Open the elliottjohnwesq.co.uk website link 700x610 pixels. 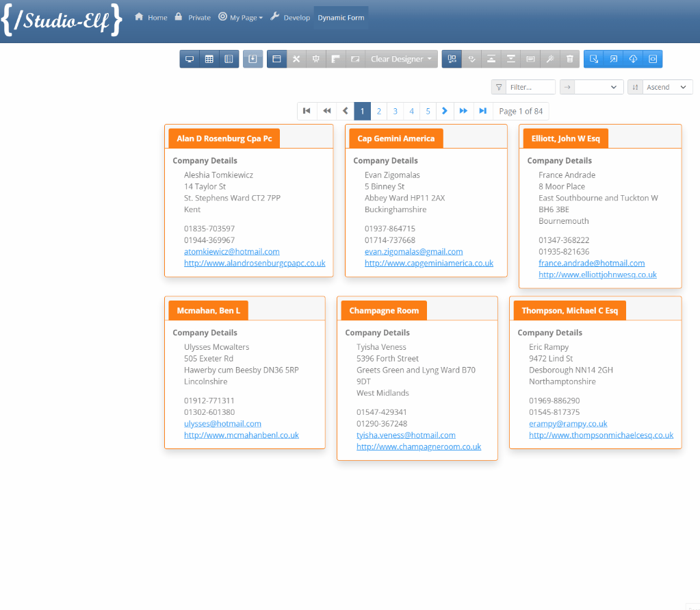tap(598, 275)
